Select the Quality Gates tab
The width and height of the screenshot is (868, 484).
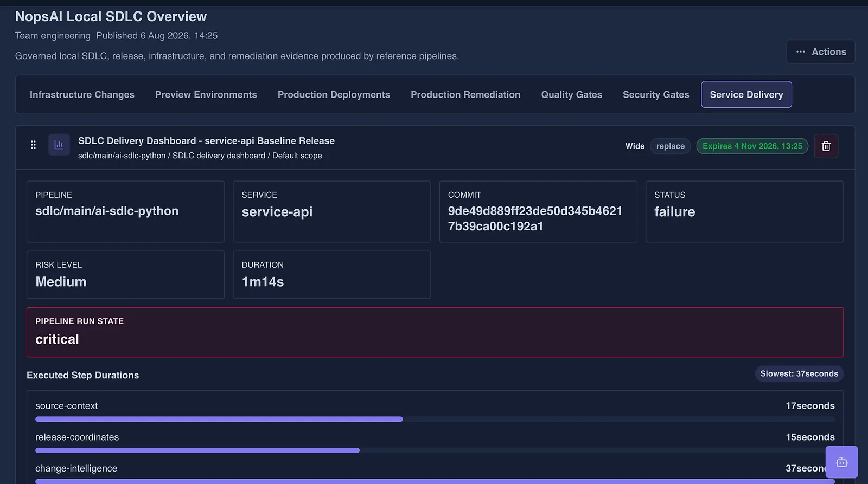572,94
